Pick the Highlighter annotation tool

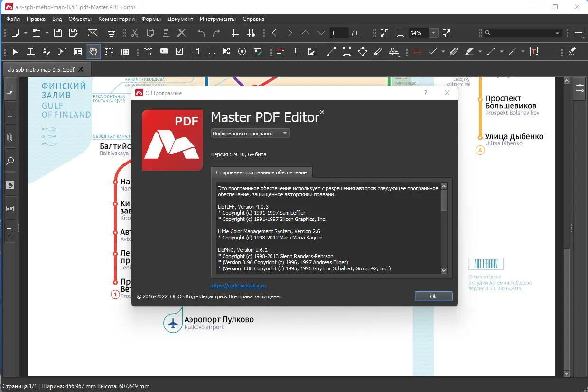pyautogui.click(x=469, y=51)
